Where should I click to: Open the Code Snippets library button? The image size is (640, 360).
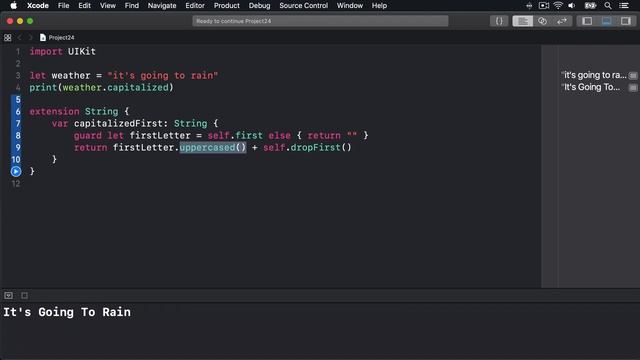pos(499,21)
